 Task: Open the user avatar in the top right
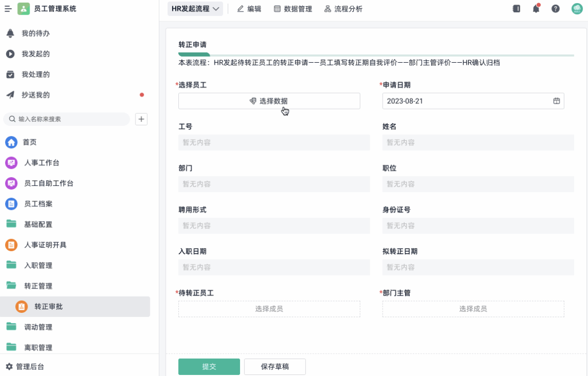[576, 9]
